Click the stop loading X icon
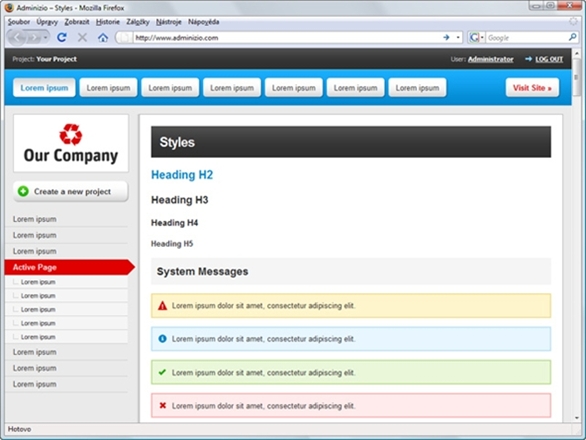The height and width of the screenshot is (440, 586). tap(82, 37)
